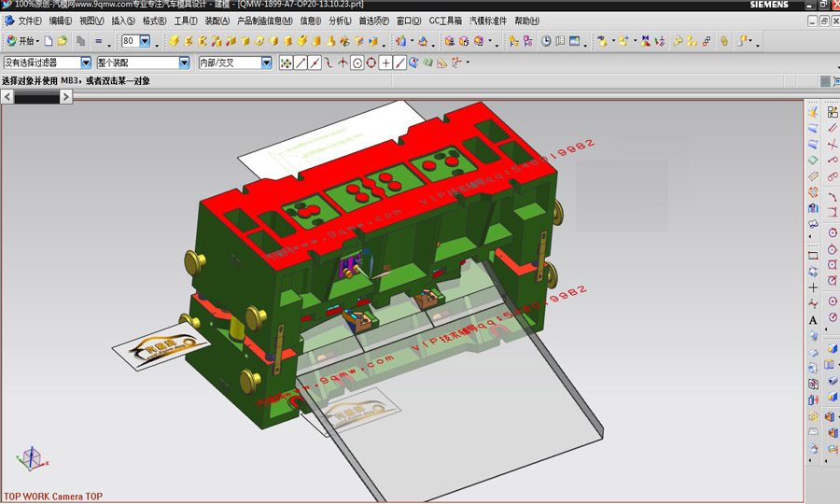This screenshot has height=504, width=840.
Task: Click the Open folder icon
Action: point(62,41)
